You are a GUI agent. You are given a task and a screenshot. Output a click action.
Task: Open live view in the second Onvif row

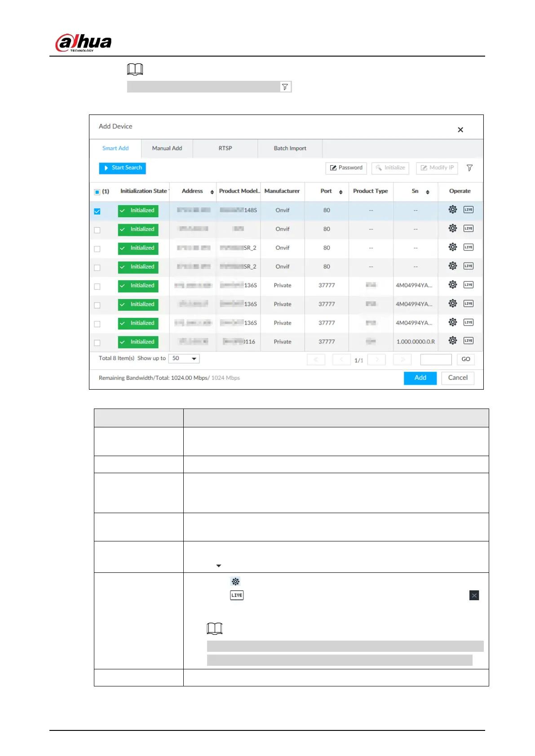[x=469, y=229]
